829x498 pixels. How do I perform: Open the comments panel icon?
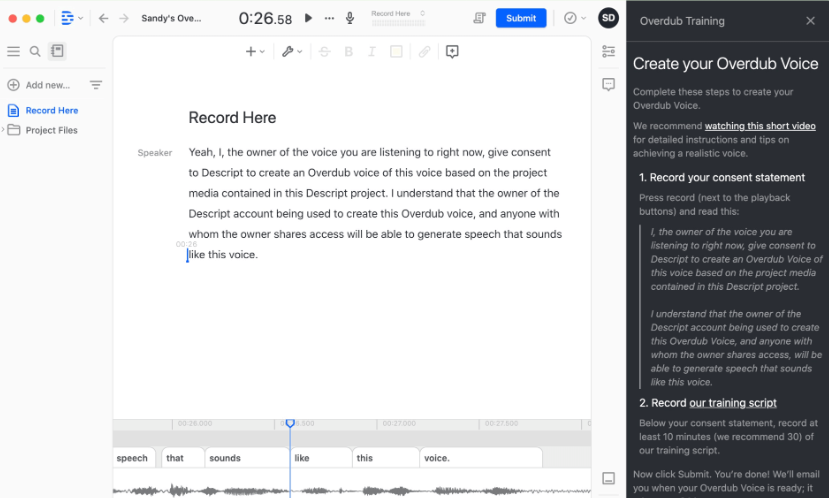(609, 85)
